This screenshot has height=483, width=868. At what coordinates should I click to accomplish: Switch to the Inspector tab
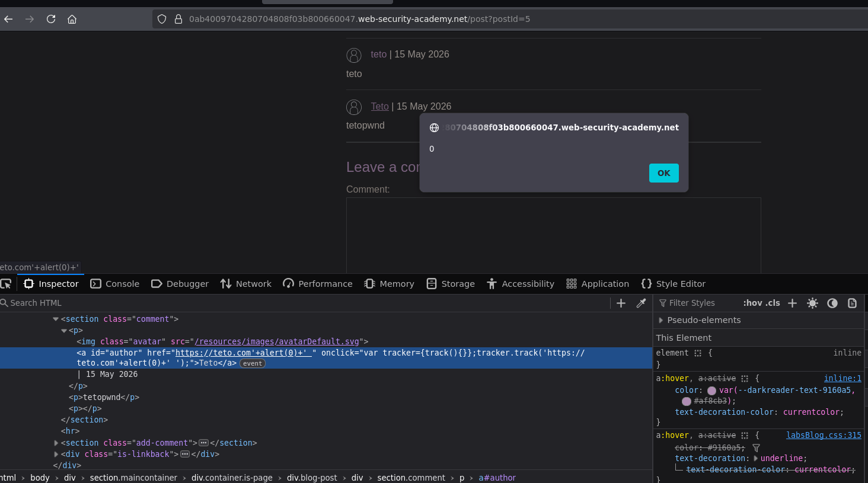click(x=51, y=284)
